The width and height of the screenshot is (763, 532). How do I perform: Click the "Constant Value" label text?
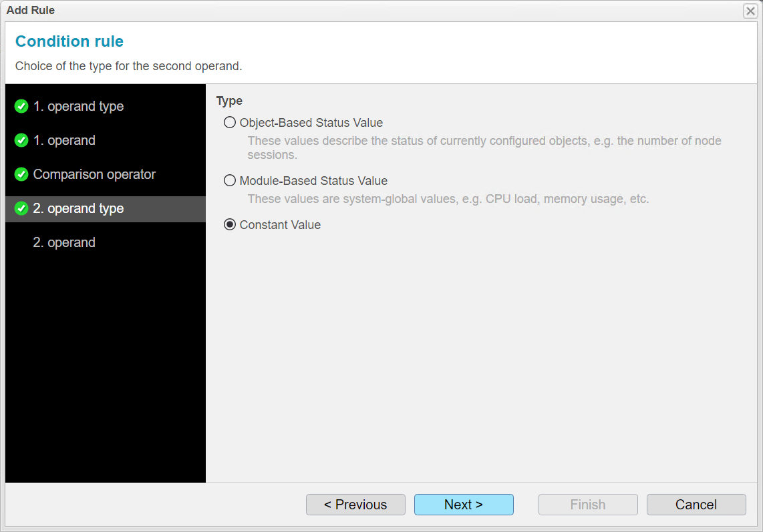pos(281,225)
